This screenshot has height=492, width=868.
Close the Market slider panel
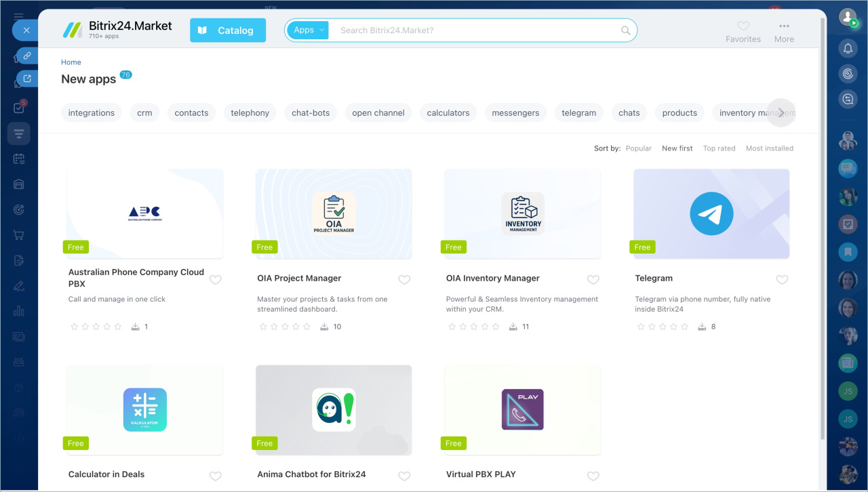(x=26, y=30)
